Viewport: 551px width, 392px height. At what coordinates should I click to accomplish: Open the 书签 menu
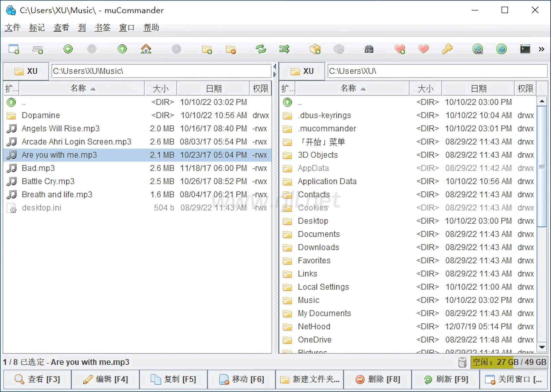pos(102,28)
